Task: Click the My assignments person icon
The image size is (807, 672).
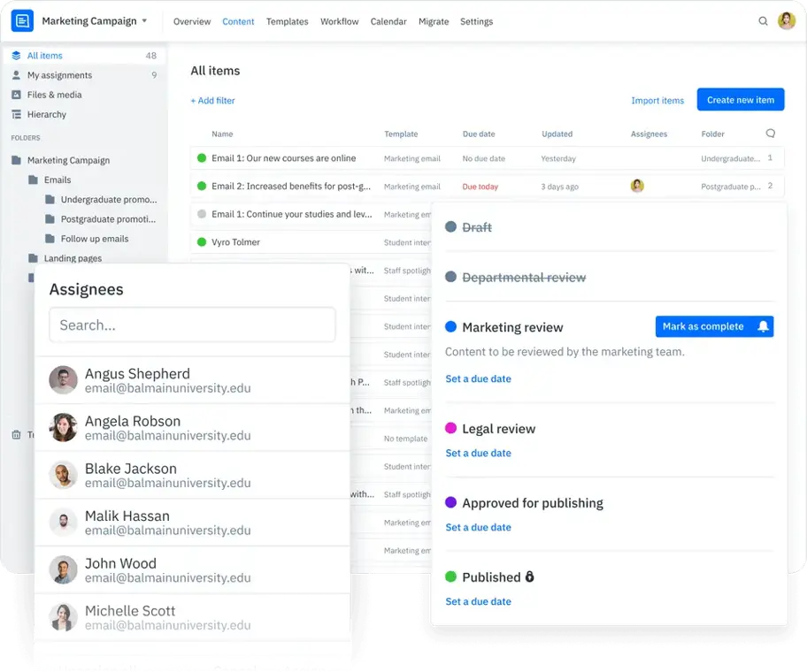Action: click(x=17, y=74)
